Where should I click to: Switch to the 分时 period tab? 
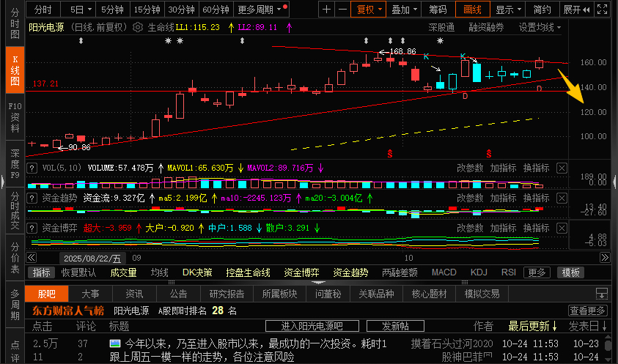click(43, 9)
